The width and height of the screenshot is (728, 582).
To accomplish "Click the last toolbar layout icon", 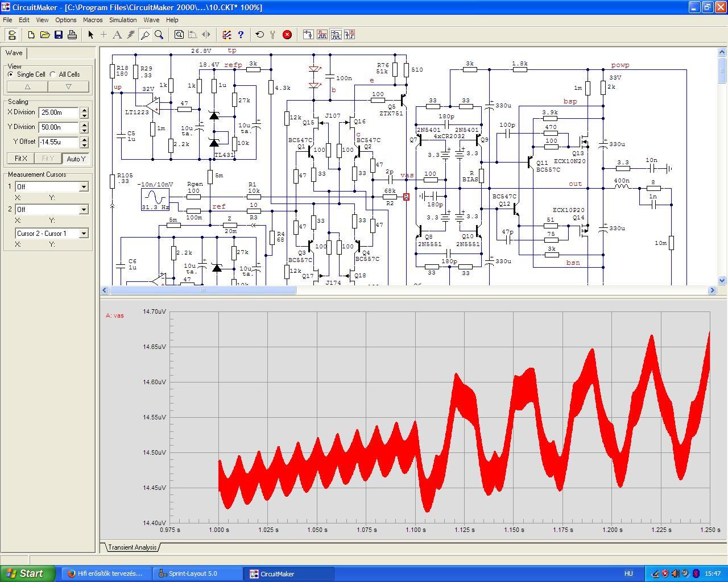I will tap(349, 35).
